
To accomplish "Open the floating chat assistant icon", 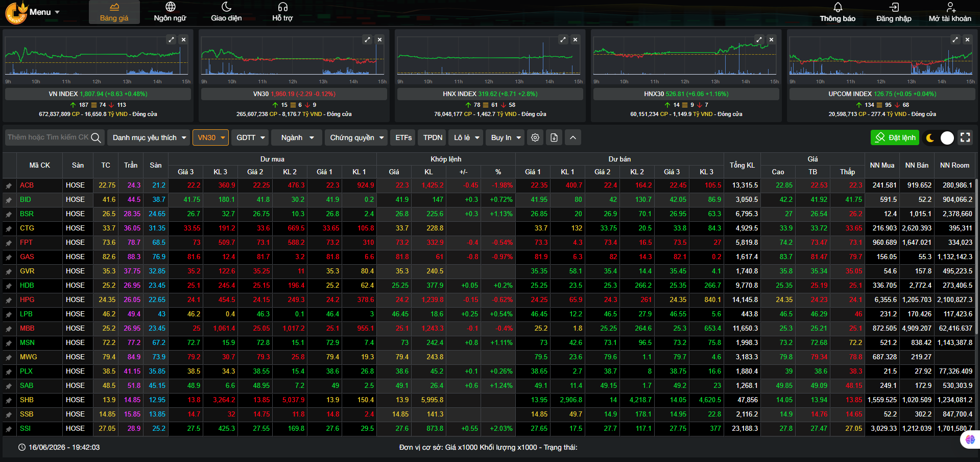I will 970,440.
